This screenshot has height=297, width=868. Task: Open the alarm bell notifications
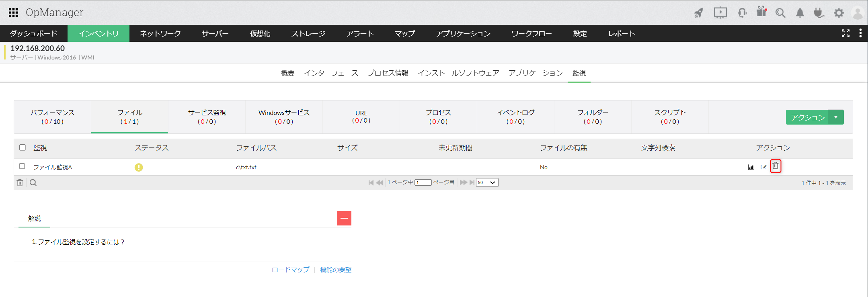tap(800, 13)
